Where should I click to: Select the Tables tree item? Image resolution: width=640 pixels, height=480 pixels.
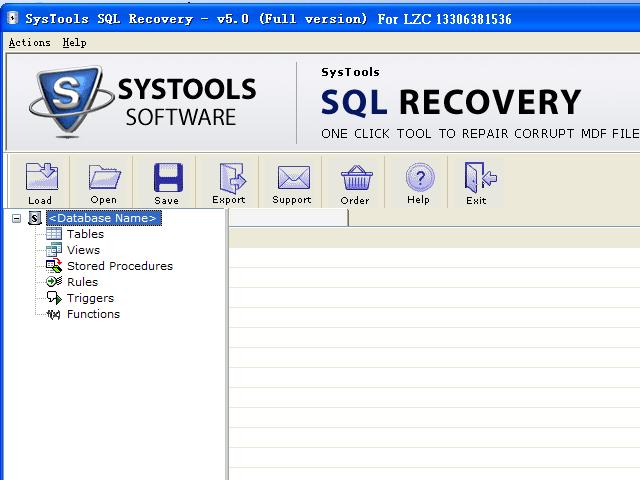tap(85, 234)
